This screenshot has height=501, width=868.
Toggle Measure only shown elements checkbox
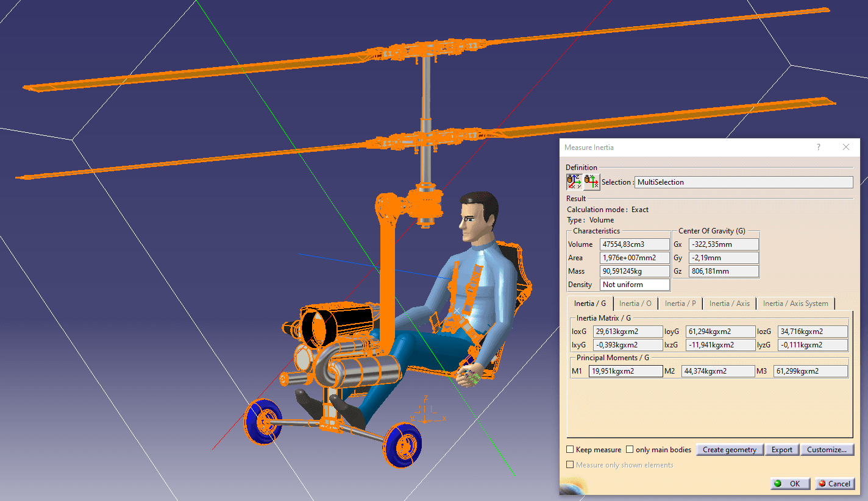pos(571,465)
